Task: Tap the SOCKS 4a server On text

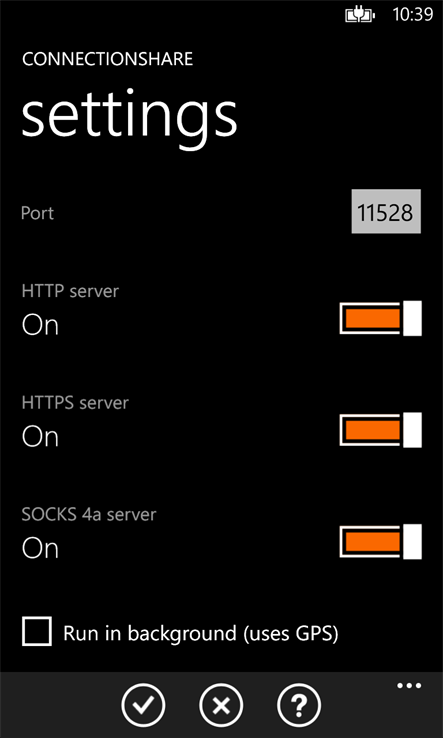Action: pyautogui.click(x=40, y=548)
